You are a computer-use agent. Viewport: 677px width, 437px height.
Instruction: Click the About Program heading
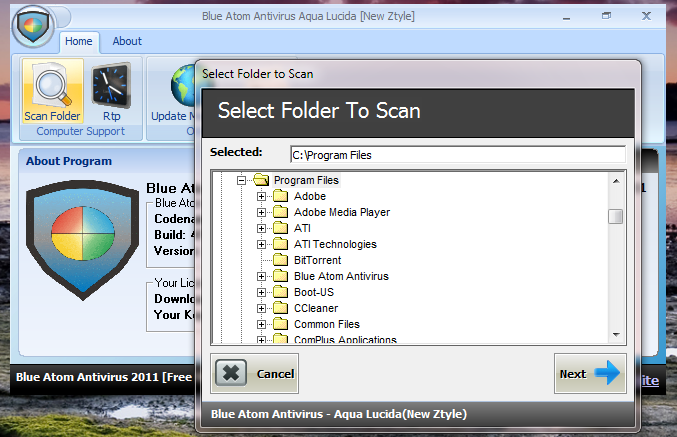point(69,161)
